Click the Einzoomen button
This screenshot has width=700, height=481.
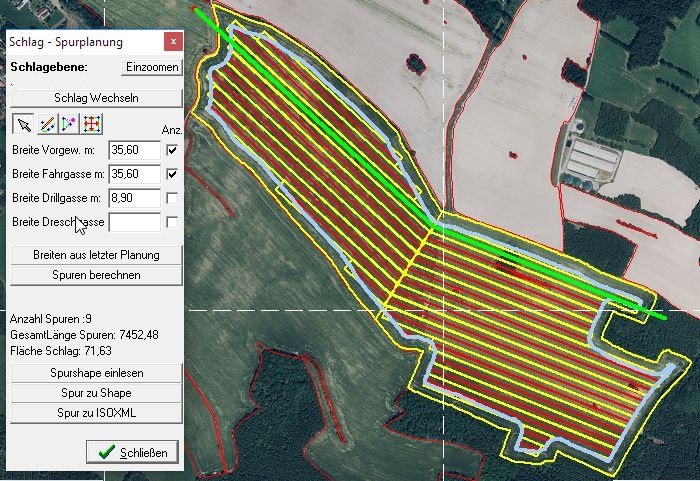point(152,67)
